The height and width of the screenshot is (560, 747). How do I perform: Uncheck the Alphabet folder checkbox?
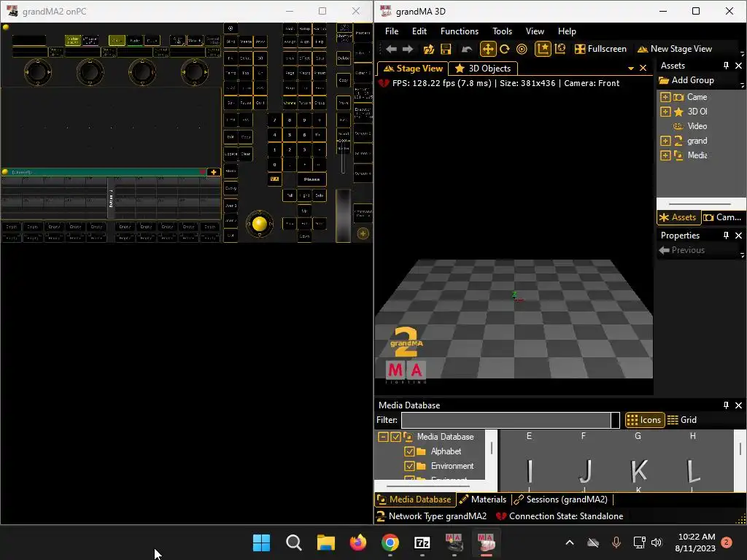(x=409, y=451)
